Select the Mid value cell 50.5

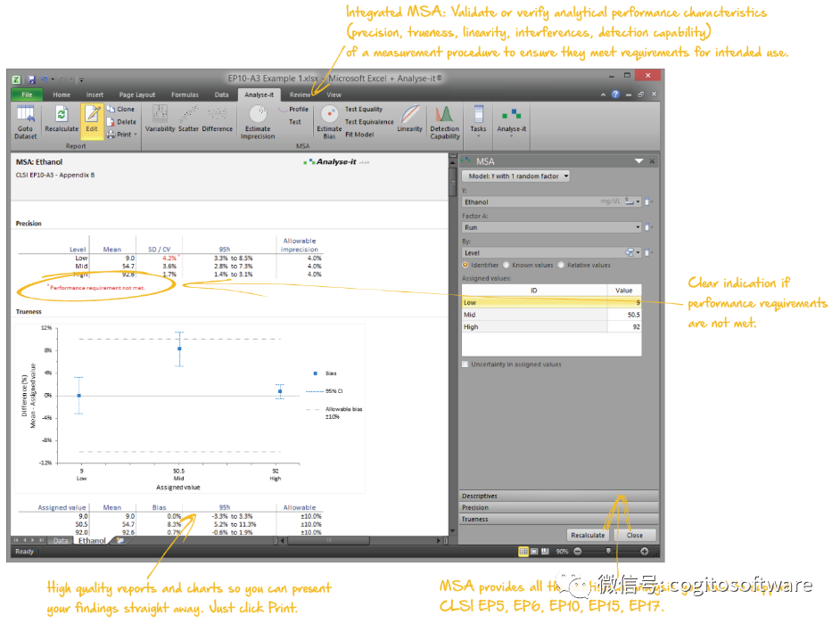coord(624,315)
